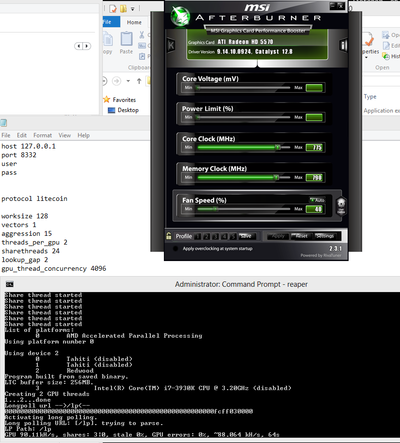The height and width of the screenshot is (443, 400).
Task: Click the Copy path icon in Explorer ribbon
Action: 142,46
